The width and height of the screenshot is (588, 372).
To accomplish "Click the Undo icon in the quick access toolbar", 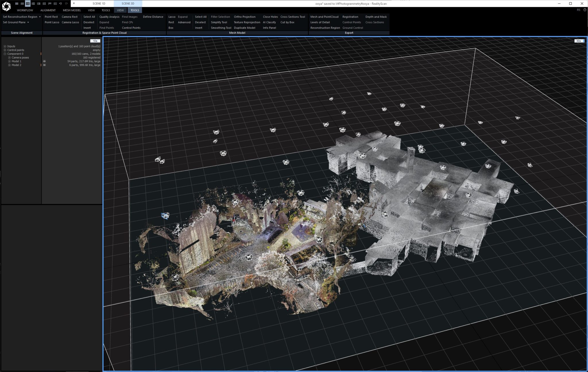I will [x=61, y=4].
